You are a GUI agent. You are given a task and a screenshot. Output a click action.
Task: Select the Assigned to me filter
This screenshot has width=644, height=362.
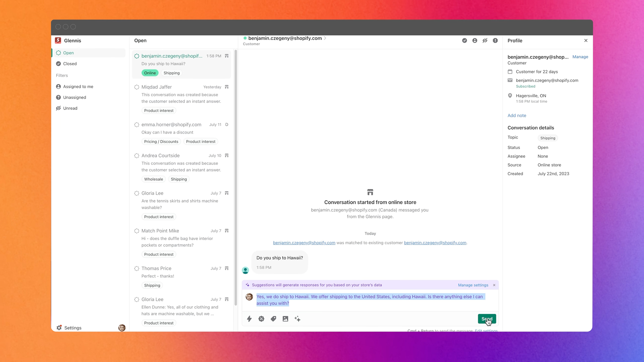tap(78, 86)
